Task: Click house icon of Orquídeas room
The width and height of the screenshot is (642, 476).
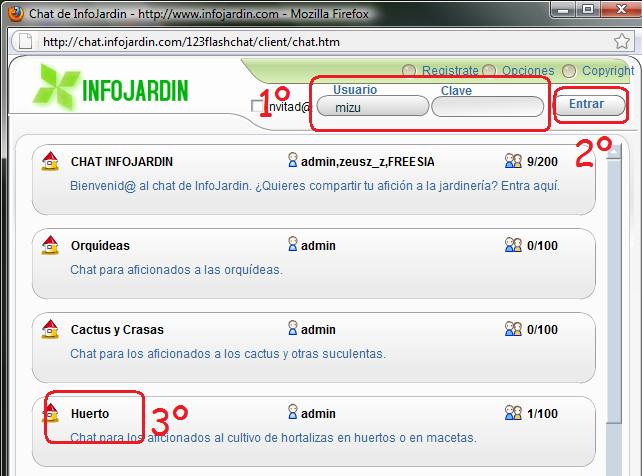Action: [x=50, y=245]
